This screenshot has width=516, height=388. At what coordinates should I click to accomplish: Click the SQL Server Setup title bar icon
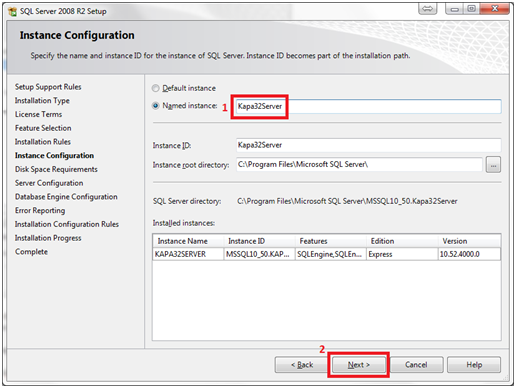[13, 11]
